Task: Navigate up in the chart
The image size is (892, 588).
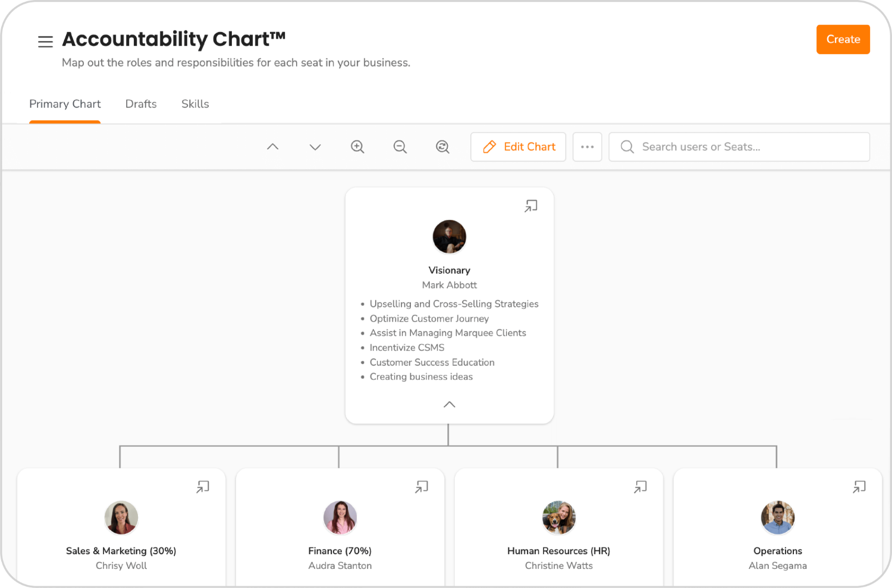Action: coord(272,147)
